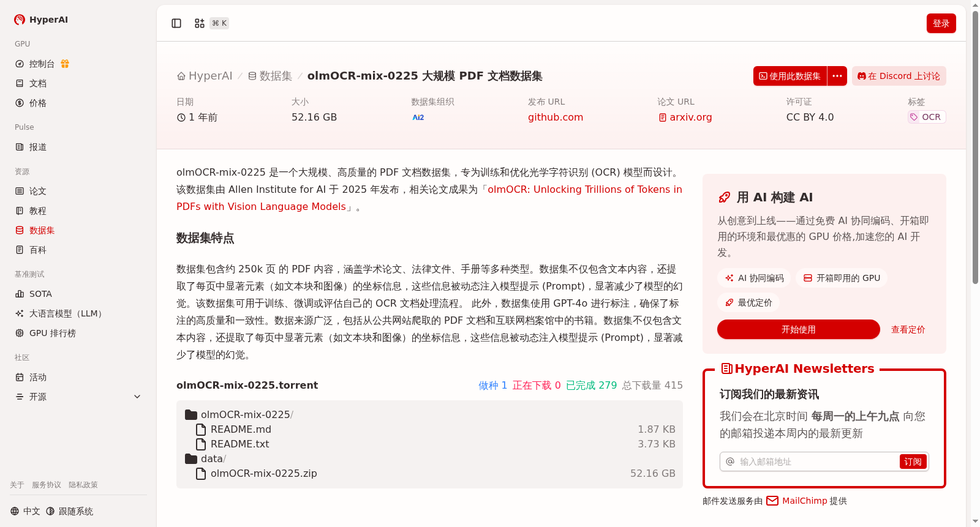
Task: Click the 大语言模型 sparkle icon
Action: tap(20, 313)
